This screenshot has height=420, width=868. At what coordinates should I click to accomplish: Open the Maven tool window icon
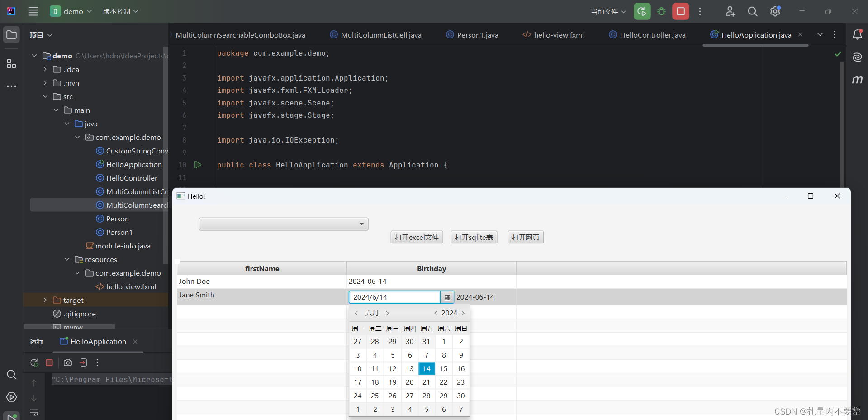tap(857, 80)
